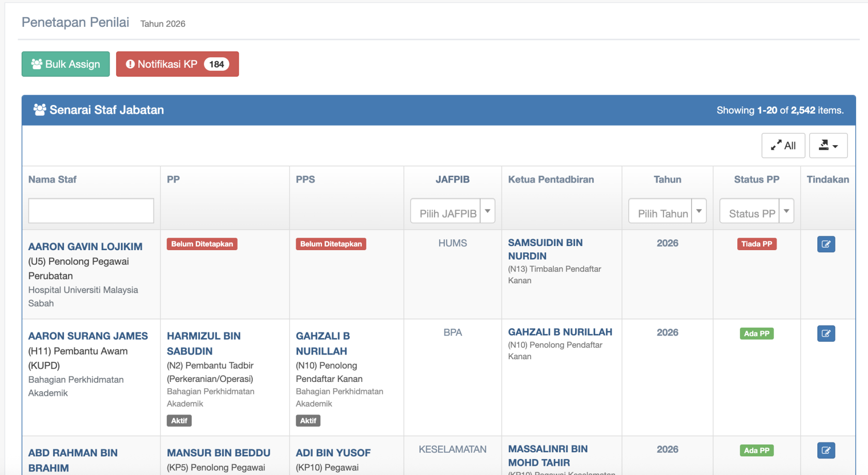Open the Pilih Tahun dropdown
This screenshot has height=475, width=868.
(667, 211)
